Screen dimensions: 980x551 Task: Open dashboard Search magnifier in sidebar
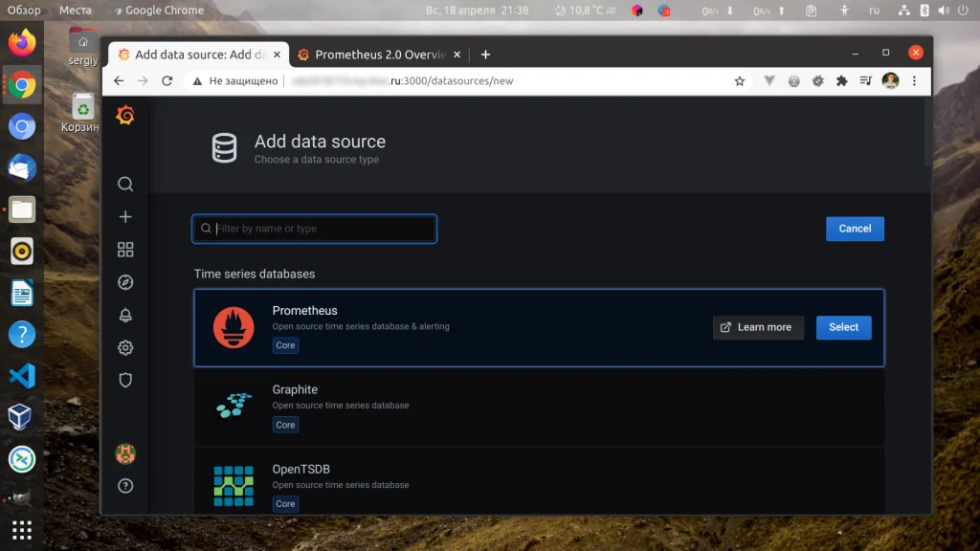tap(125, 184)
